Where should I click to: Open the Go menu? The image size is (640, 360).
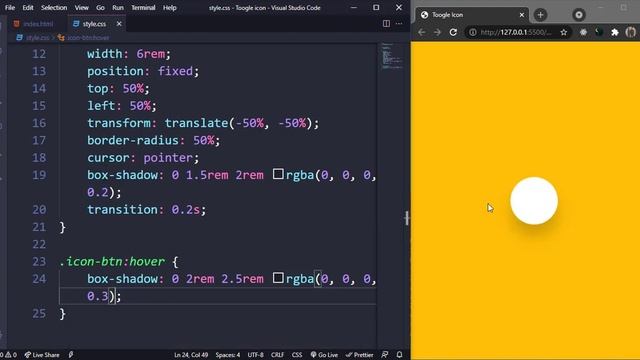[x=100, y=8]
